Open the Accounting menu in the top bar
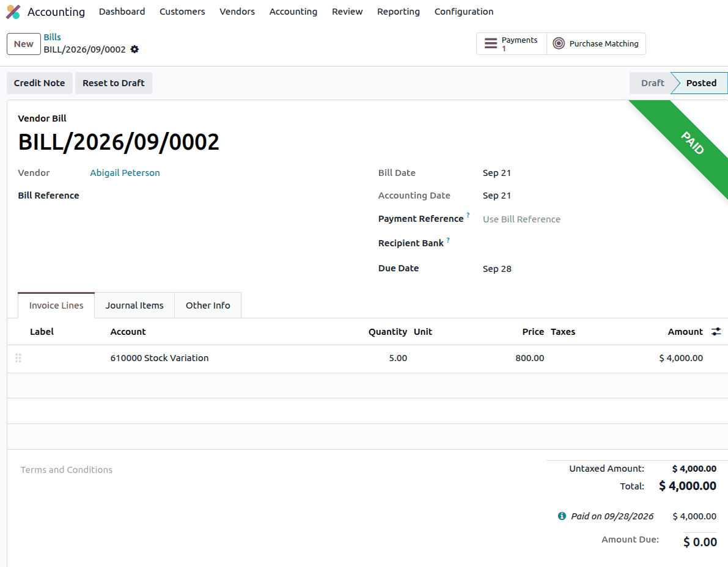Viewport: 728px width, 567px height. pos(293,12)
